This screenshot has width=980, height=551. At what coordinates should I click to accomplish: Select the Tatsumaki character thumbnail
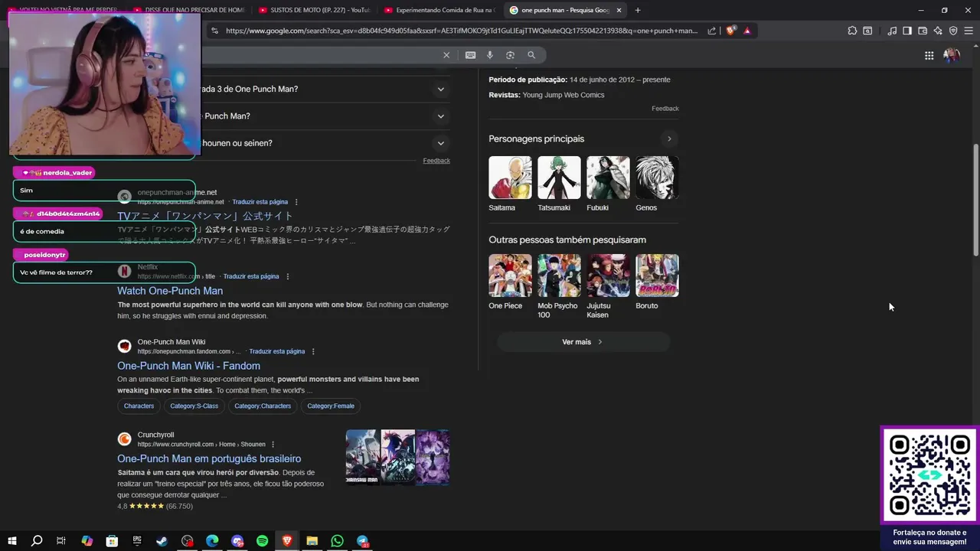(x=559, y=178)
